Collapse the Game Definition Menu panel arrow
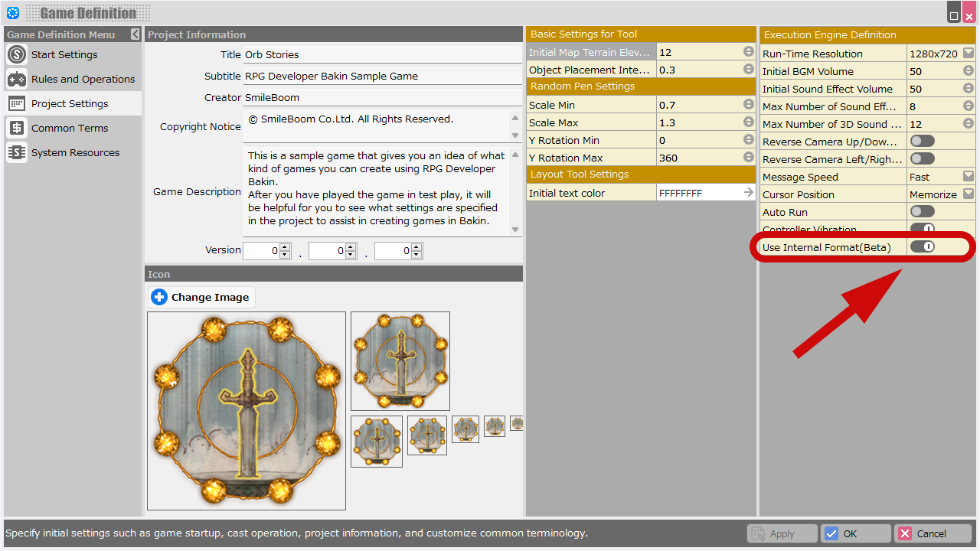 [x=135, y=34]
